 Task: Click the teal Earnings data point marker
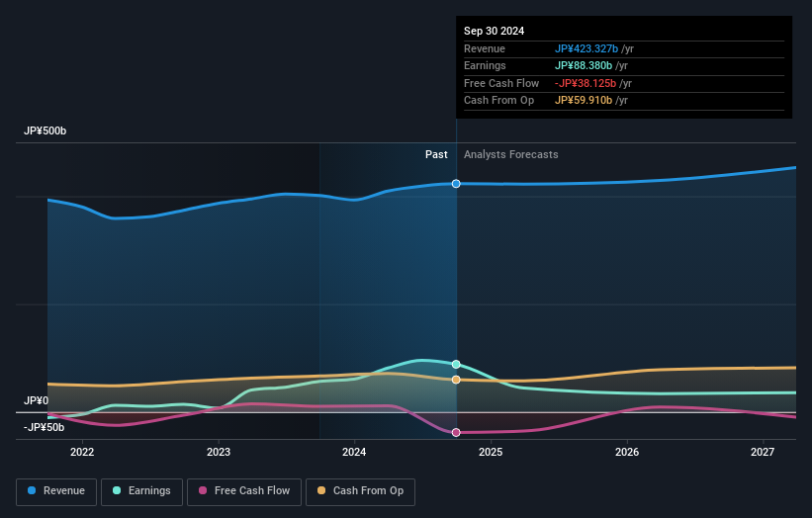456,365
